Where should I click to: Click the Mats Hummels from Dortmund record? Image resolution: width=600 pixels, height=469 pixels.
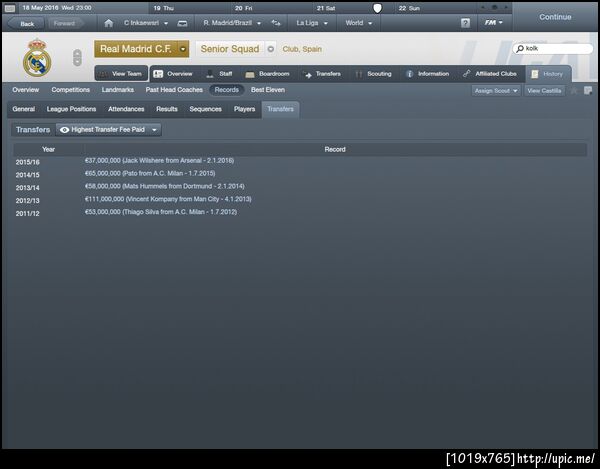click(165, 186)
